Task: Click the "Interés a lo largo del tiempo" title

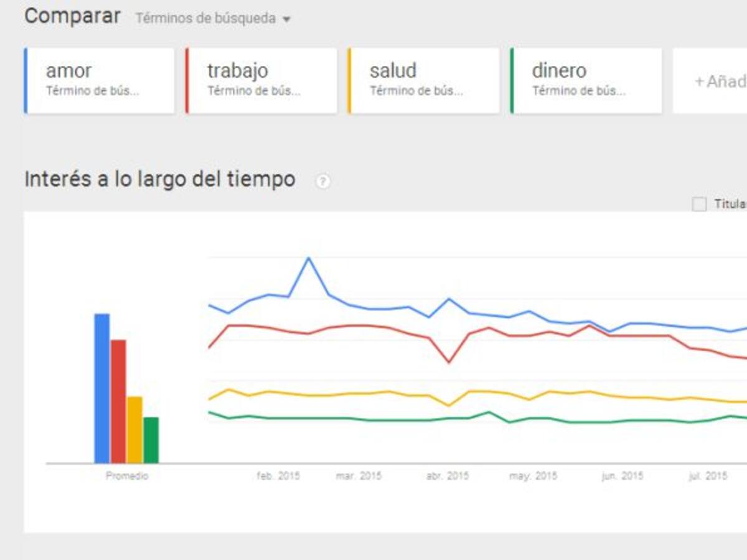Action: point(159,179)
